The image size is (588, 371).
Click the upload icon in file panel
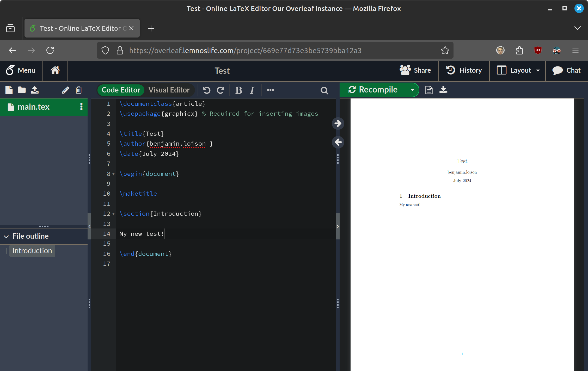[35, 90]
